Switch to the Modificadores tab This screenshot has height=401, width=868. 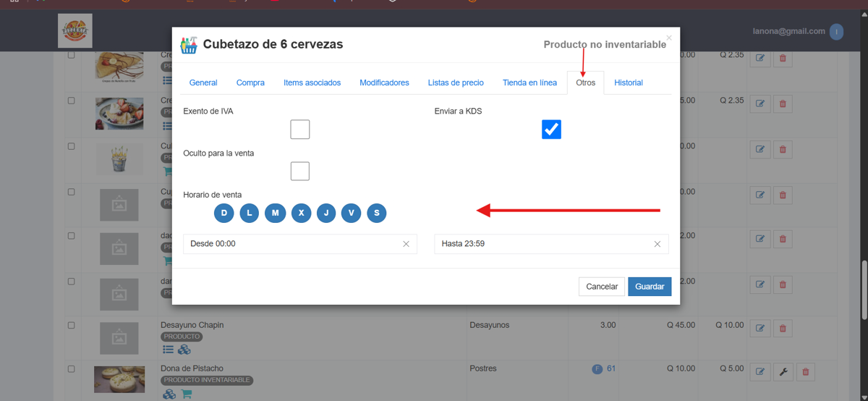click(384, 83)
